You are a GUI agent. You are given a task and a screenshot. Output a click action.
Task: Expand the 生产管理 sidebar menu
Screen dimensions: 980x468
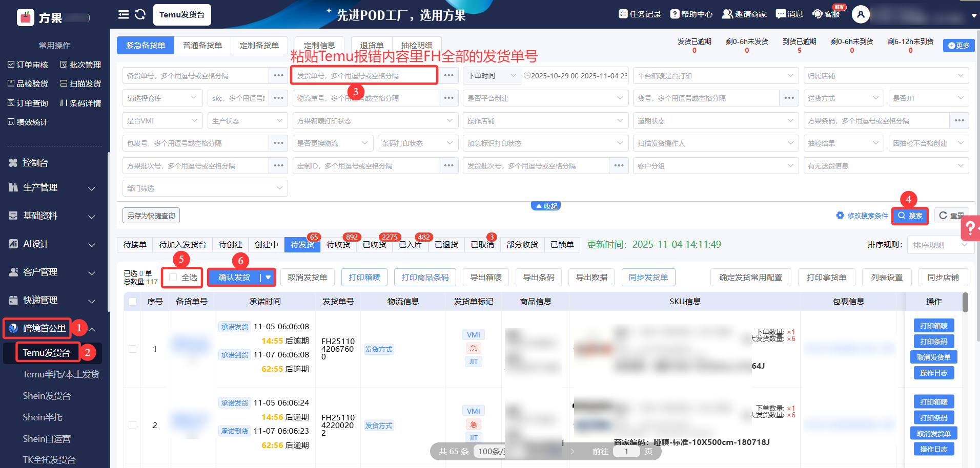(53, 188)
